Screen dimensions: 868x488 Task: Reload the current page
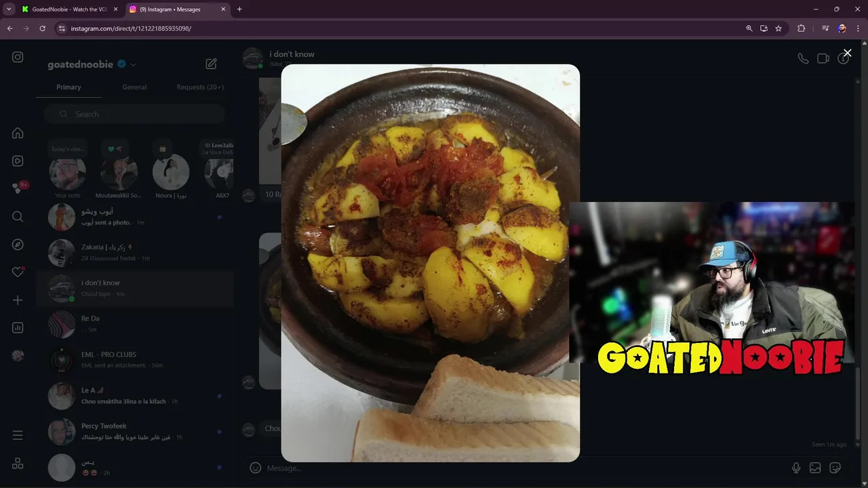tap(42, 28)
